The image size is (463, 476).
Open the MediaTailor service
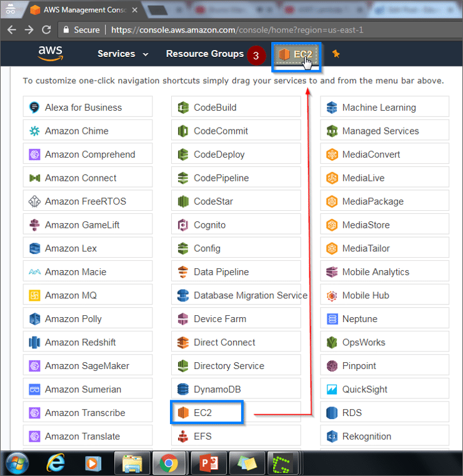384,248
